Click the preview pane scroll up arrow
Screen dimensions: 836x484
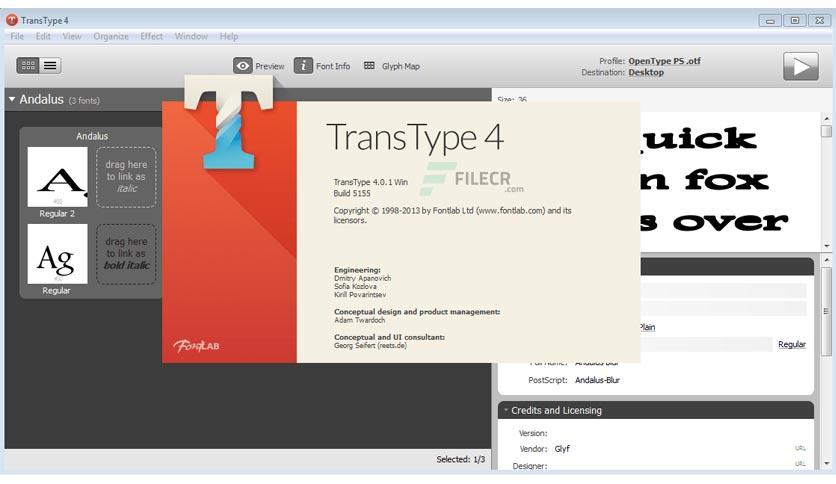click(x=826, y=118)
